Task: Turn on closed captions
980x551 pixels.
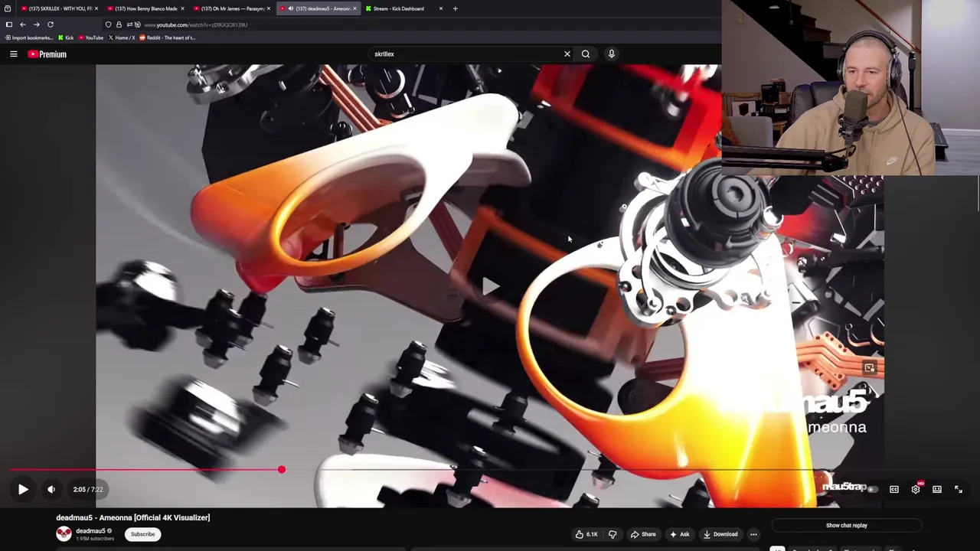Action: tap(894, 489)
